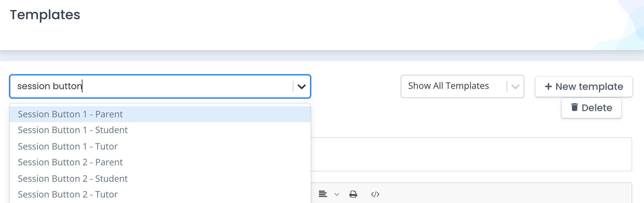The image size is (644, 203).
Task: Click the empty text box beside the option list
Action: tap(471, 154)
